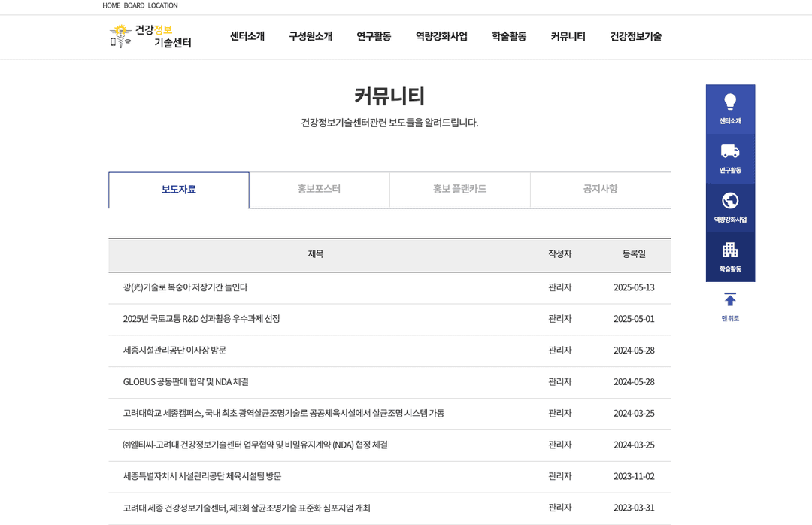
Task: Open the 세종시설관리공단 이사장 방문 post
Action: [174, 351]
